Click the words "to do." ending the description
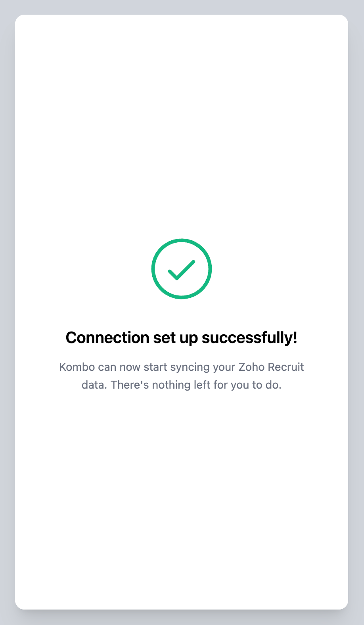Screen dimensions: 364x625 tap(266, 385)
